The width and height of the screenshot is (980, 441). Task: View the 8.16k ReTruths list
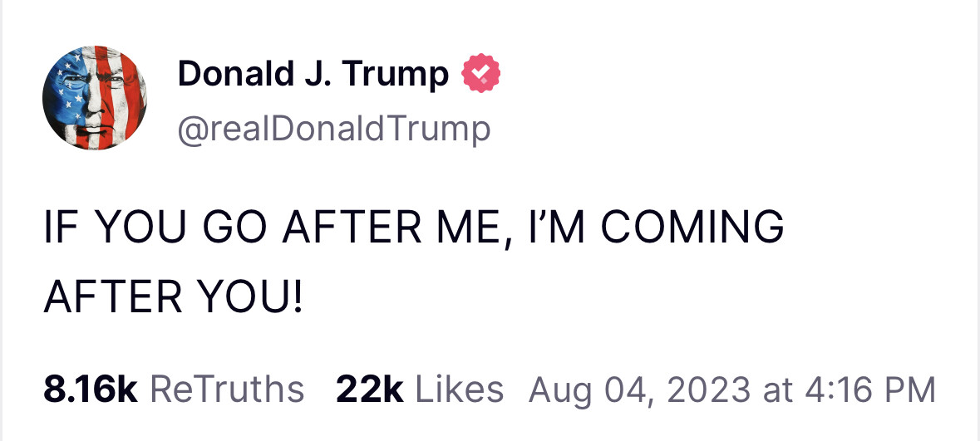coord(173,389)
